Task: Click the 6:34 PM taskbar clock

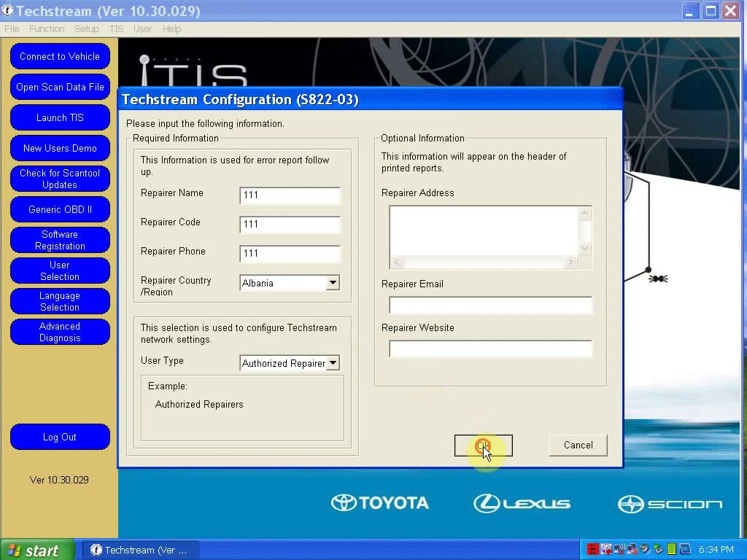Action: pos(716,550)
